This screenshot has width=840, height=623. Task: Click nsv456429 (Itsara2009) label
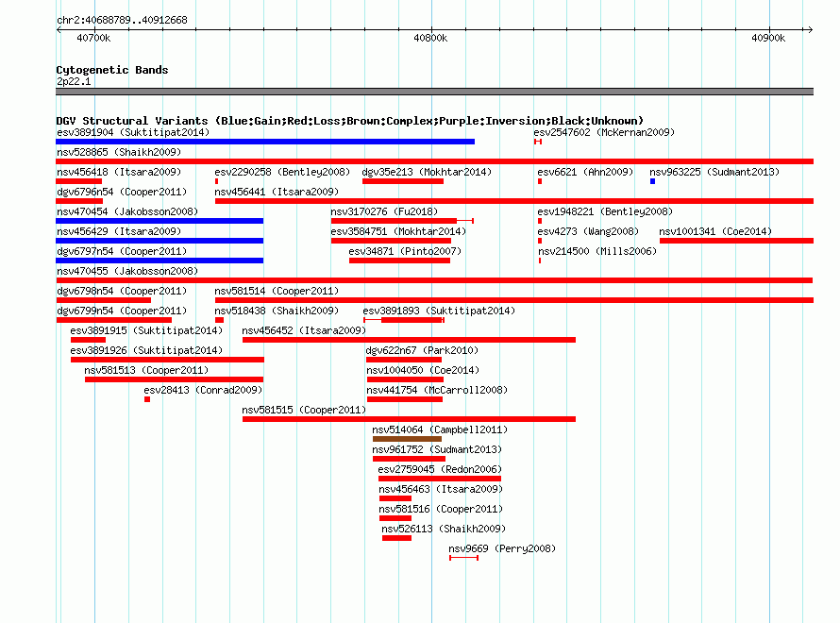point(119,231)
